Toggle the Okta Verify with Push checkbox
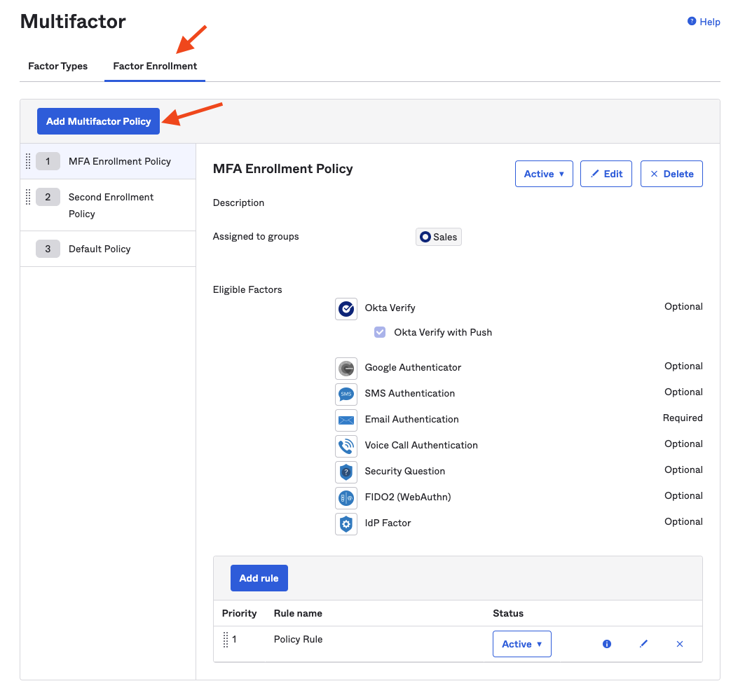 (380, 332)
